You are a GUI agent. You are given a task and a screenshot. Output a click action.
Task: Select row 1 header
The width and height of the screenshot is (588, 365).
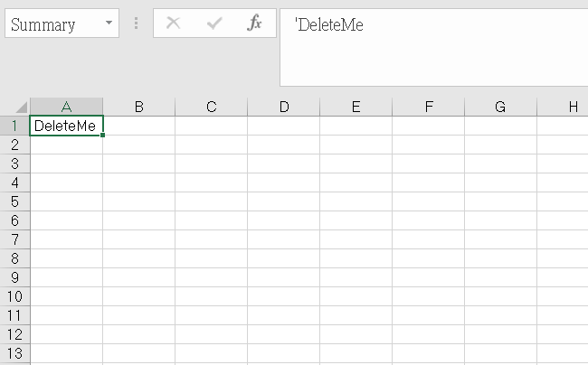14,126
